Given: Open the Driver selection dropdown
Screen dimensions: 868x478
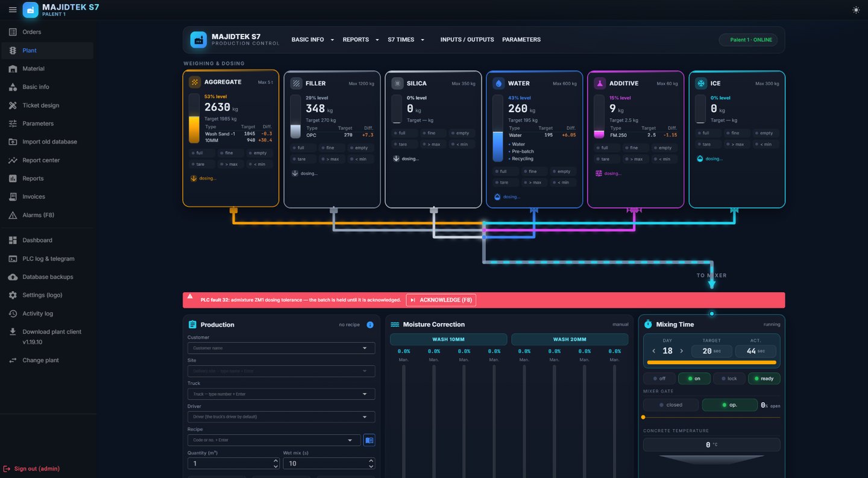Looking at the screenshot, I should coord(281,417).
